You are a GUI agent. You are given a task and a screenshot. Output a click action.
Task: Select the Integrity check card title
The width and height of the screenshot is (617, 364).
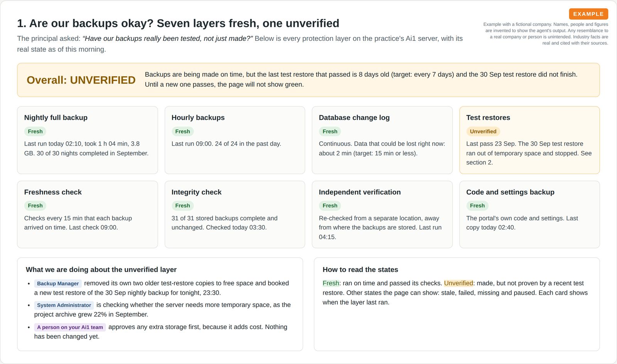click(x=197, y=192)
